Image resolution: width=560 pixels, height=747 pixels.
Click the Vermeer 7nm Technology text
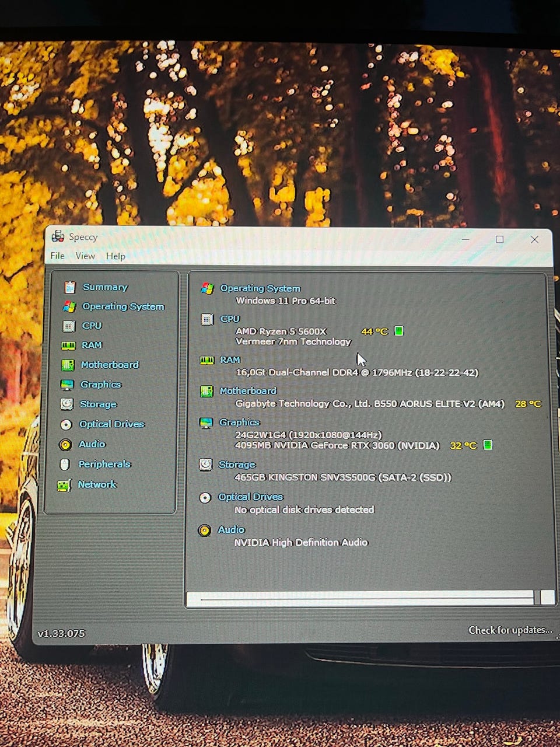(x=293, y=341)
